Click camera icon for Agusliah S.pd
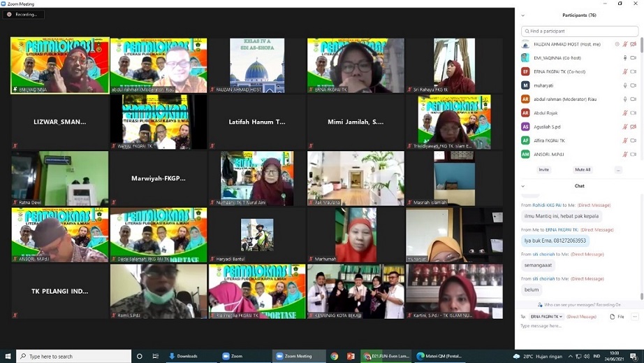 click(x=634, y=127)
